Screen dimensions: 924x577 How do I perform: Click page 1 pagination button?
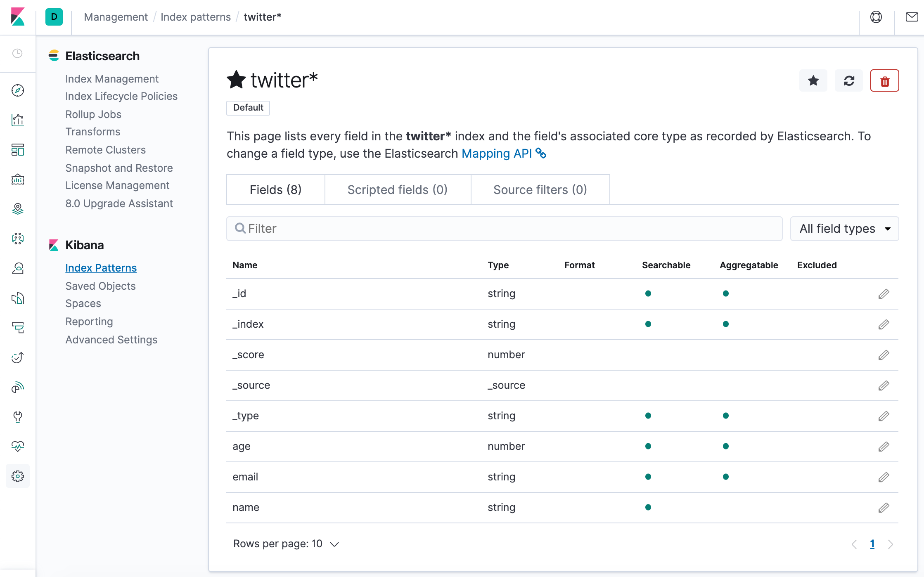pos(872,543)
